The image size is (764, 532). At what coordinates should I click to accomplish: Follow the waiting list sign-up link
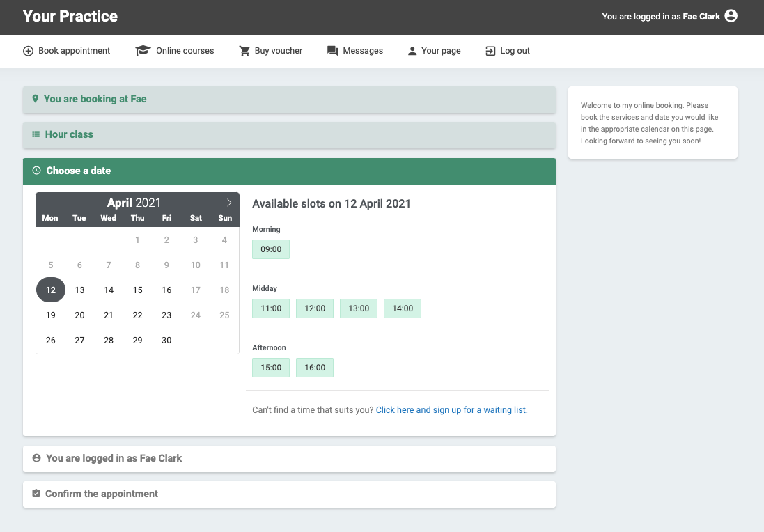pyautogui.click(x=451, y=409)
